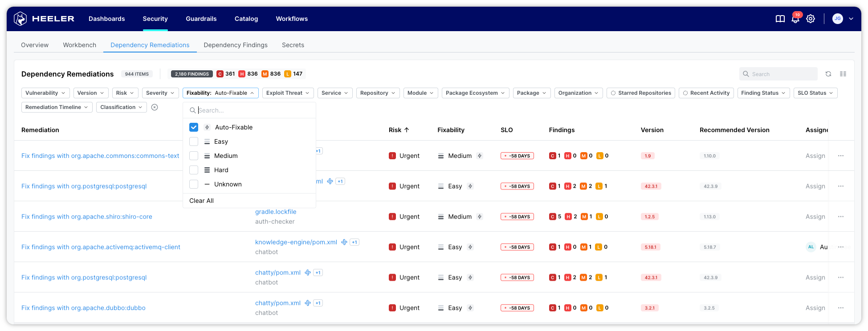Click Clear All in Fixability dropdown
This screenshot has height=331, width=868.
[201, 201]
